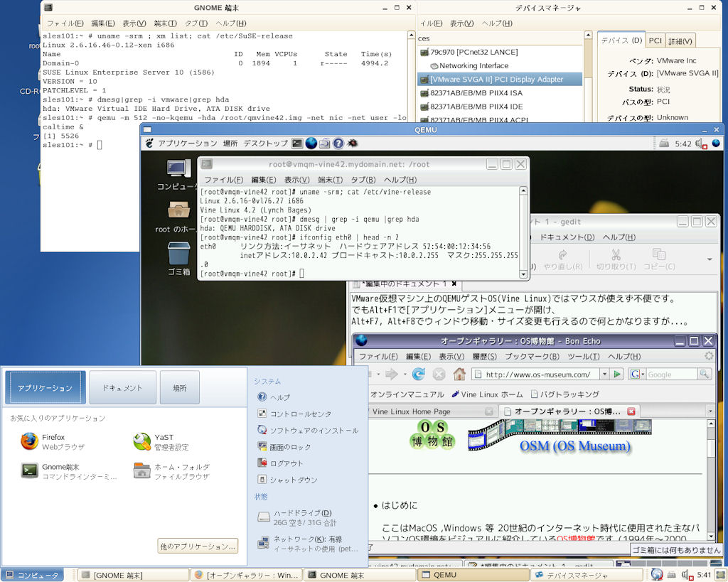This screenshot has width=728, height=582.
Task: Launch Firefox from favorite applications
Action: [x=29, y=441]
